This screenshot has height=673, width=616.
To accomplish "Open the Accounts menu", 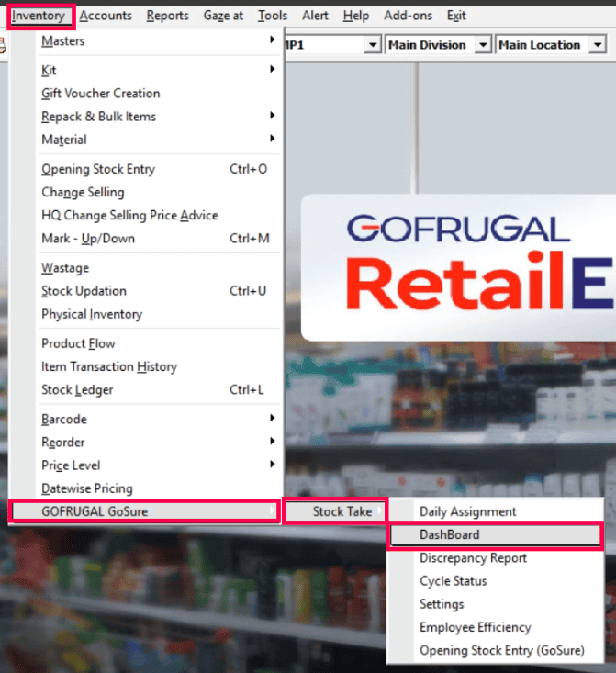I will (x=106, y=16).
